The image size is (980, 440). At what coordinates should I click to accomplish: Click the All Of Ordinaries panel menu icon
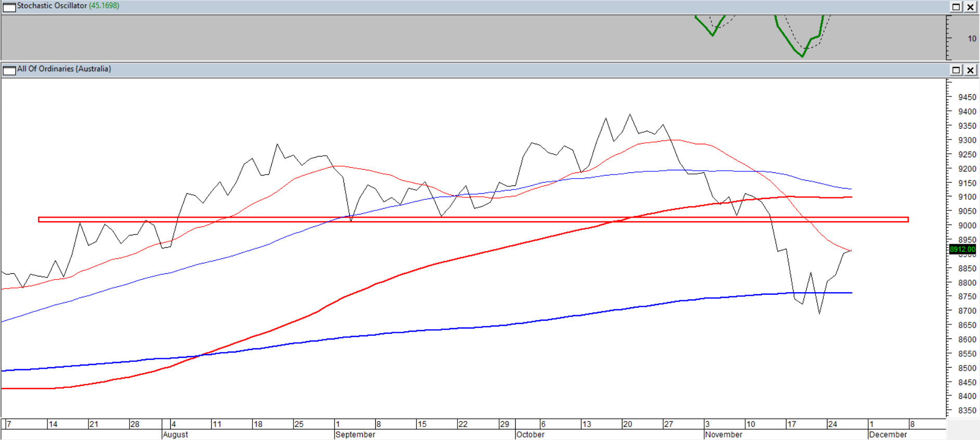[x=9, y=70]
